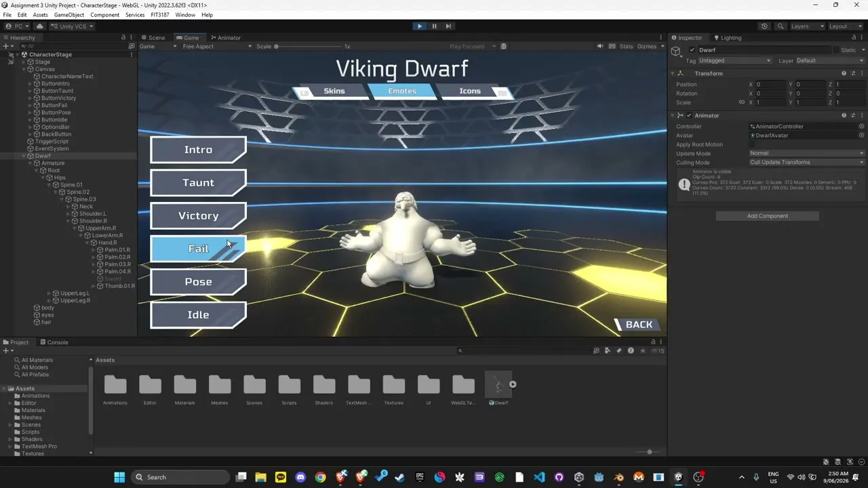Click the Hierarchy panel lock icon
Screen dimensions: 868x488
[123, 38]
